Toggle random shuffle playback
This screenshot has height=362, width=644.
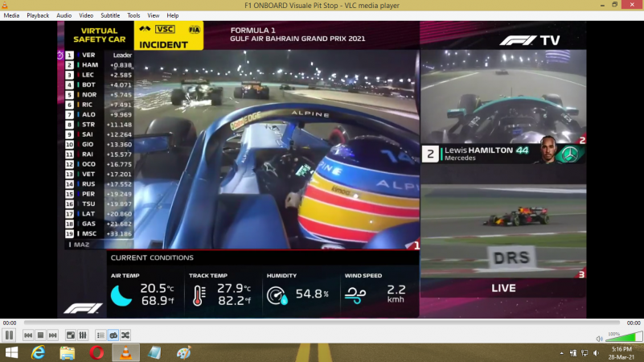[x=125, y=335]
